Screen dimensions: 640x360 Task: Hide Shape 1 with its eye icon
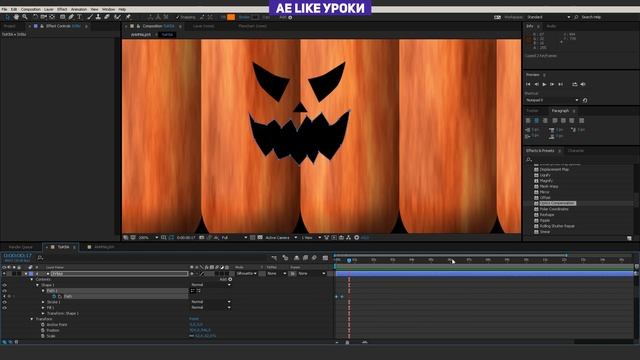pos(4,285)
